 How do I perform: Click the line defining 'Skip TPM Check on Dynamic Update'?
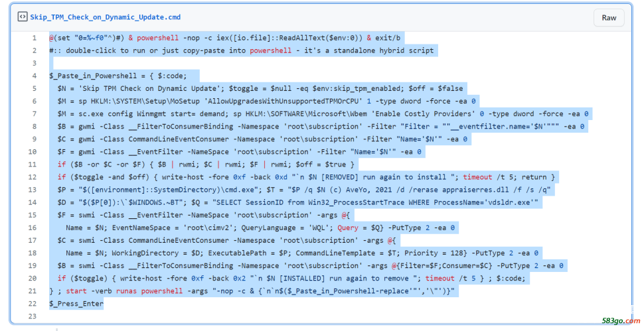(x=260, y=89)
